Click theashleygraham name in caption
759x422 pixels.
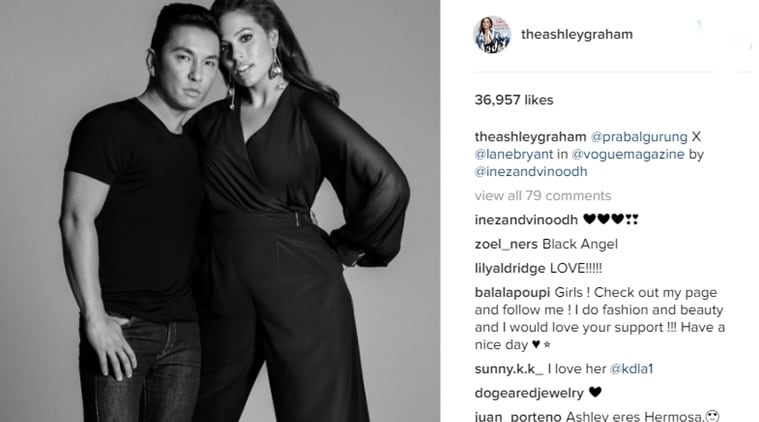[530, 137]
